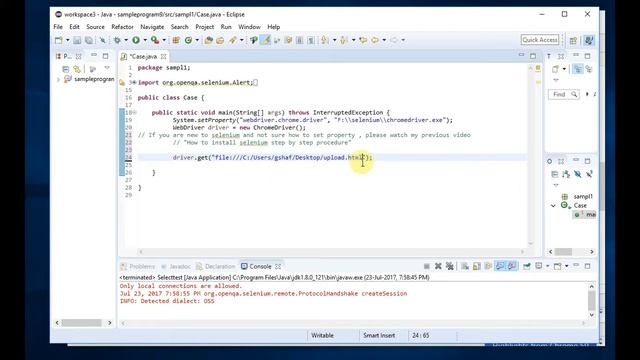Open the Source menu
This screenshot has width=640, height=360.
click(x=95, y=27)
